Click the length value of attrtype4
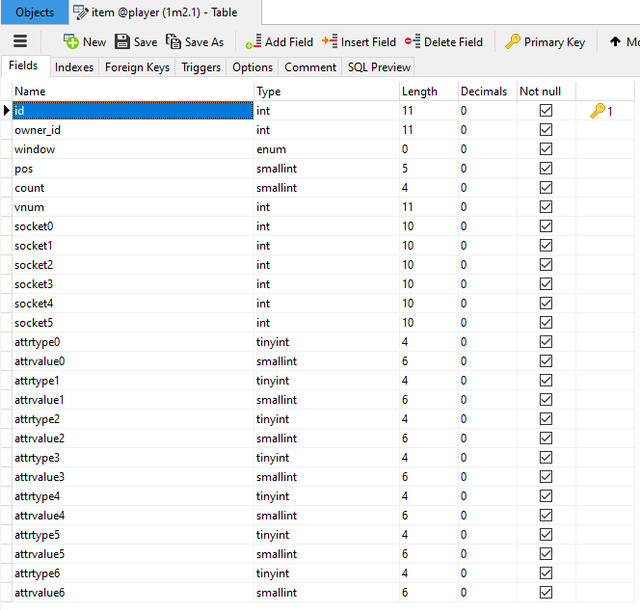 404,496
